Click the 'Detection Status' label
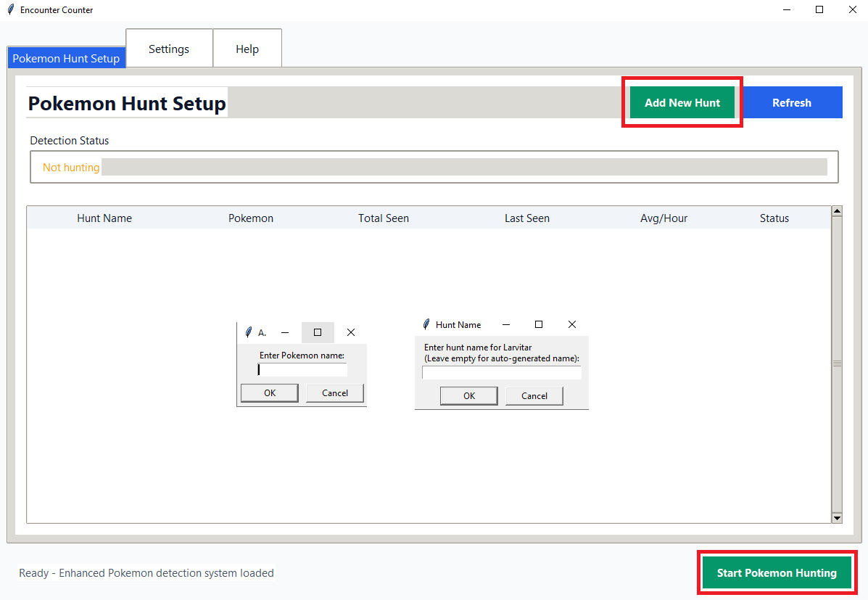 pos(69,141)
